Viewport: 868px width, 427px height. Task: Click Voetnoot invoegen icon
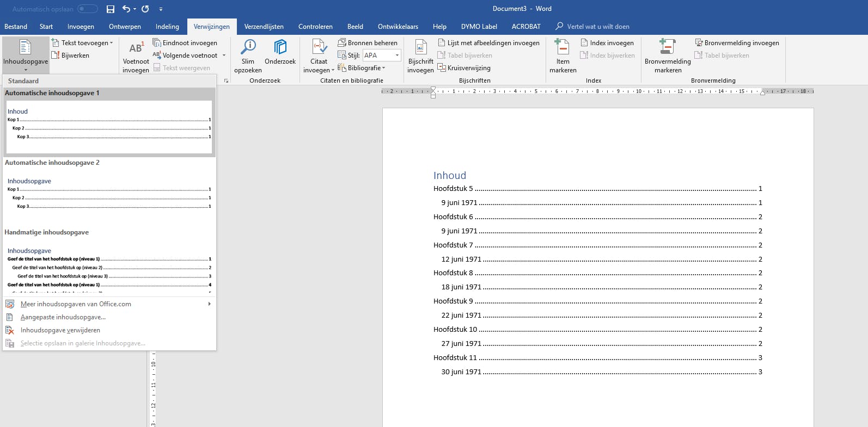(136, 55)
